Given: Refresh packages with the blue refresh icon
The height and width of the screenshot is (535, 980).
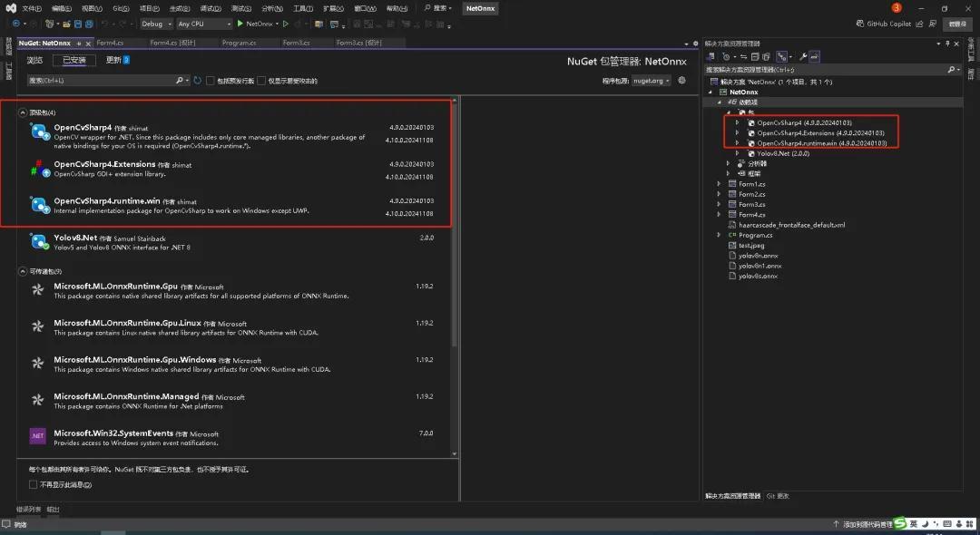Looking at the screenshot, I should 196,79.
